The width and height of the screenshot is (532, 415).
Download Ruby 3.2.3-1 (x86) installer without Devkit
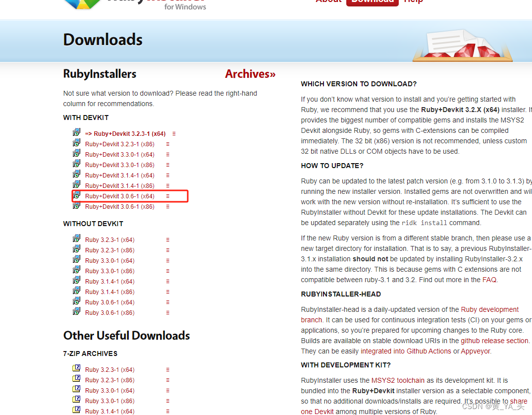click(x=109, y=250)
